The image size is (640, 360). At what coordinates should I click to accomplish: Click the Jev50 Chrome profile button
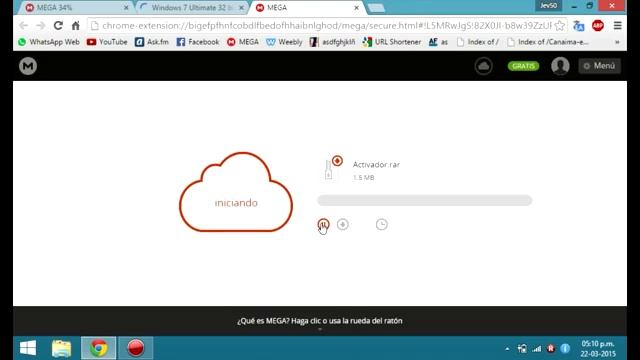coord(549,5)
